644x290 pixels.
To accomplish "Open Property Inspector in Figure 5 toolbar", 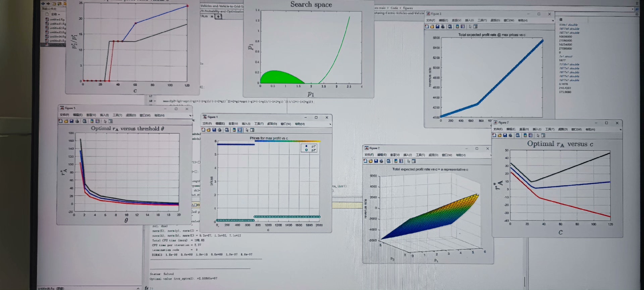I will click(x=111, y=121).
